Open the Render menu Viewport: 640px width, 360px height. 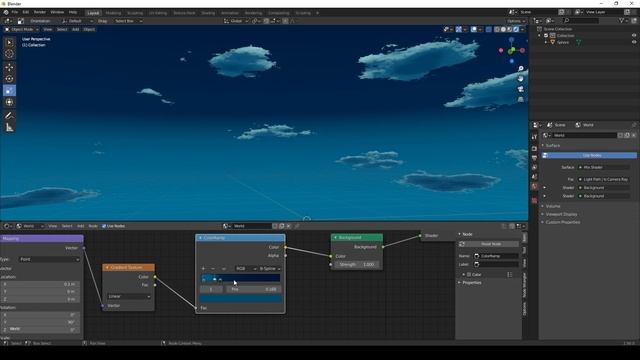(x=40, y=12)
